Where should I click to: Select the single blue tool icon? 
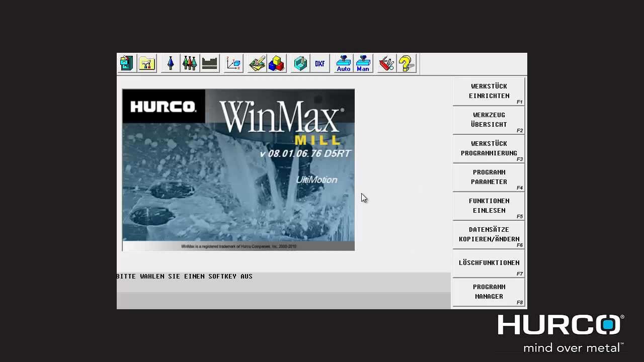(171, 63)
